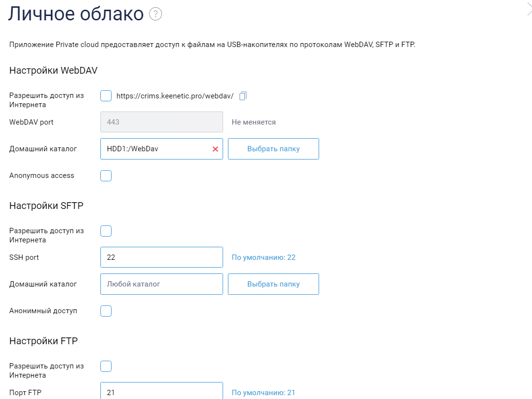The width and height of the screenshot is (532, 399).
Task: Click the 'SSH port' label
Action: 24,257
